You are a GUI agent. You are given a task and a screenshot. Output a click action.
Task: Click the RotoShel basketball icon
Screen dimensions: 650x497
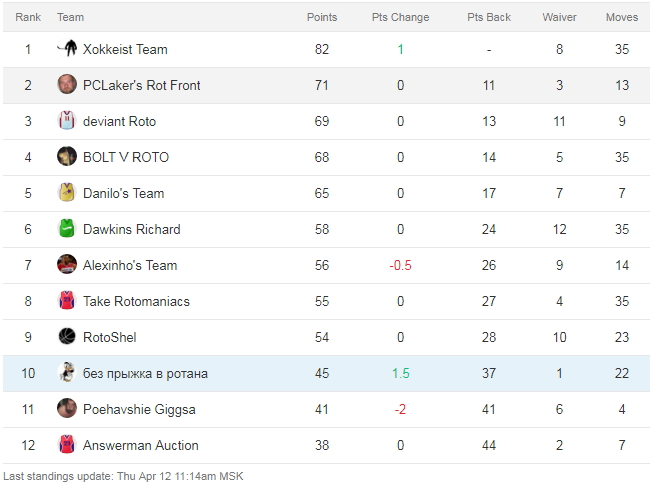click(x=67, y=337)
